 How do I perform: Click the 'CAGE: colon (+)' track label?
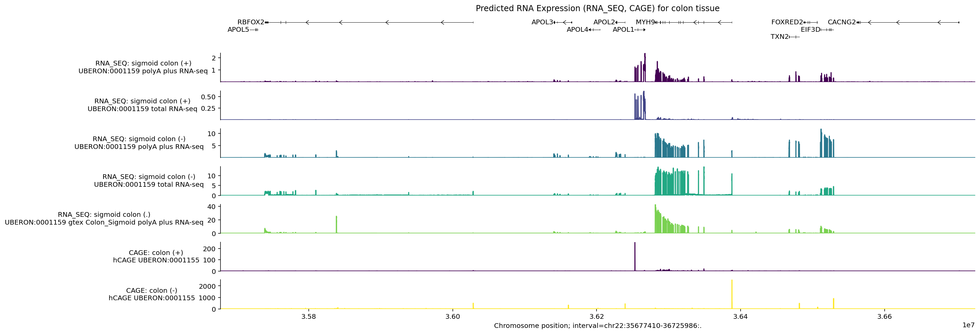coord(156,253)
